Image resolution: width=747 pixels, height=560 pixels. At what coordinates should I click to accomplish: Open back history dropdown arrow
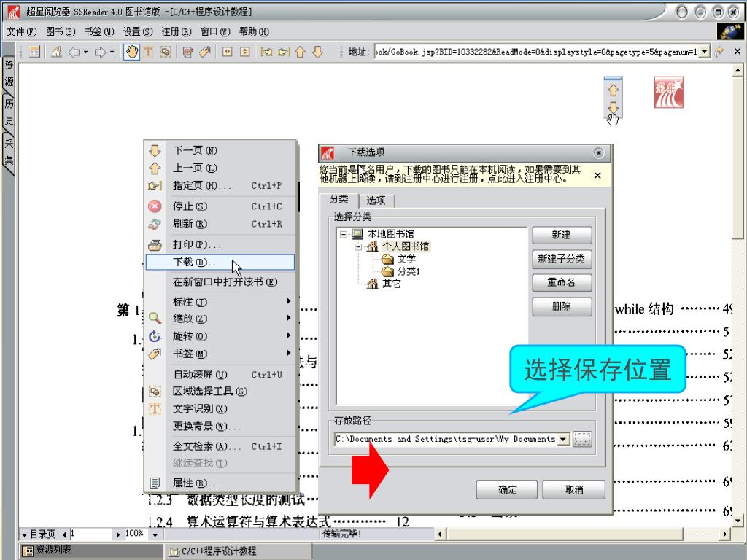[86, 52]
